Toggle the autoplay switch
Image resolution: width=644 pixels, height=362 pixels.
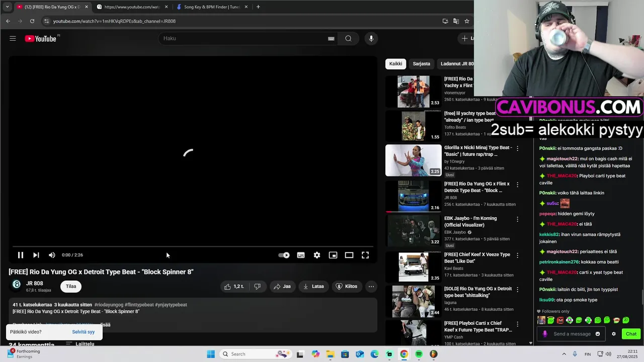284,255
